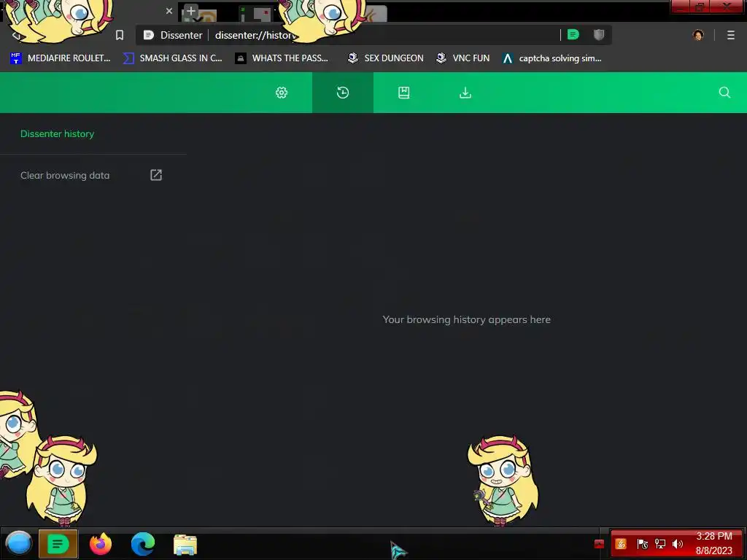This screenshot has width=747, height=560.
Task: Open WHATS THE PASS... bookmark
Action: [282, 58]
